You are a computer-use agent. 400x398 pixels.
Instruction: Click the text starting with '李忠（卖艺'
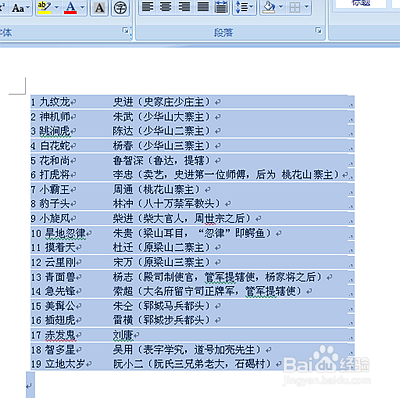point(226,174)
